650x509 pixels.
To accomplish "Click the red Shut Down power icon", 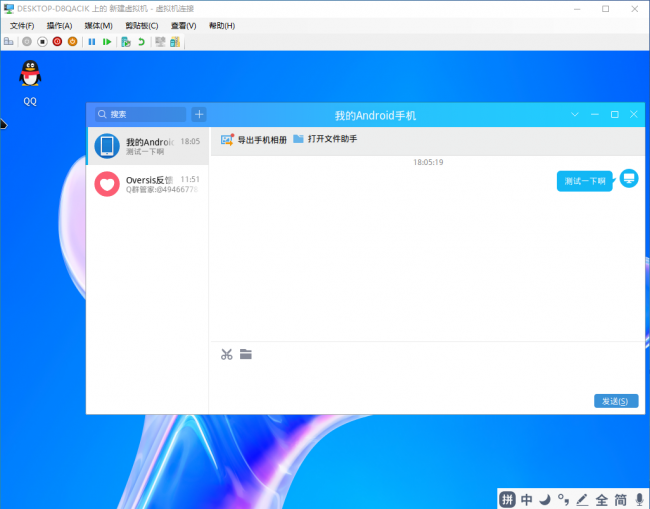I will (57, 41).
